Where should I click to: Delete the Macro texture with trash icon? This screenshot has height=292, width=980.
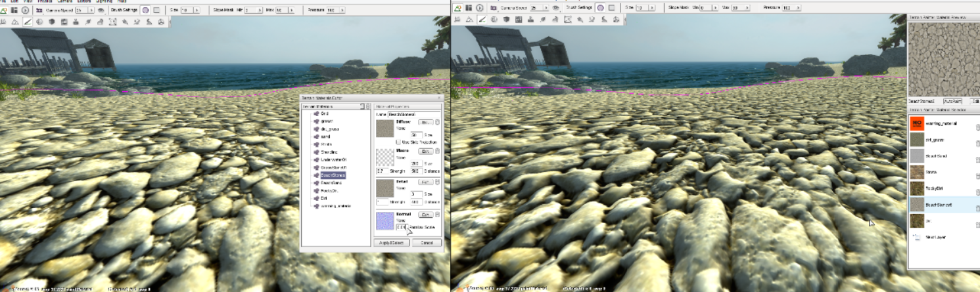(437, 152)
